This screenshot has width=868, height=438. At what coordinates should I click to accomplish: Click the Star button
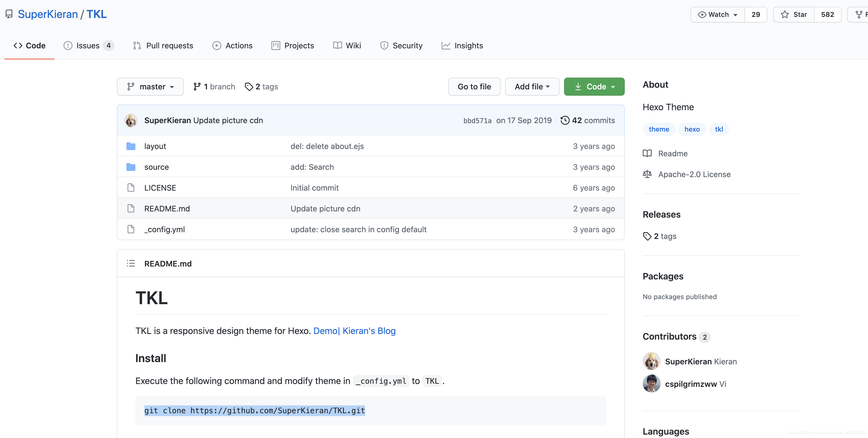(794, 15)
